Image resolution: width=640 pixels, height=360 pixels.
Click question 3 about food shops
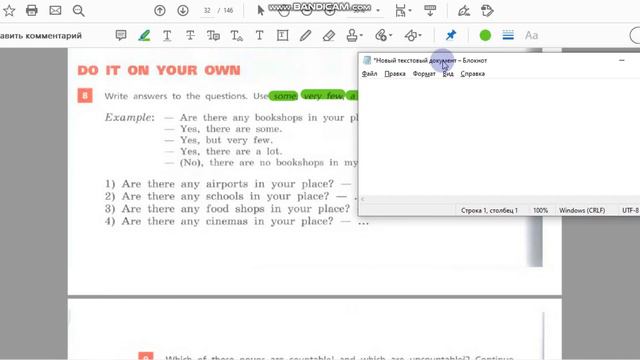(228, 209)
